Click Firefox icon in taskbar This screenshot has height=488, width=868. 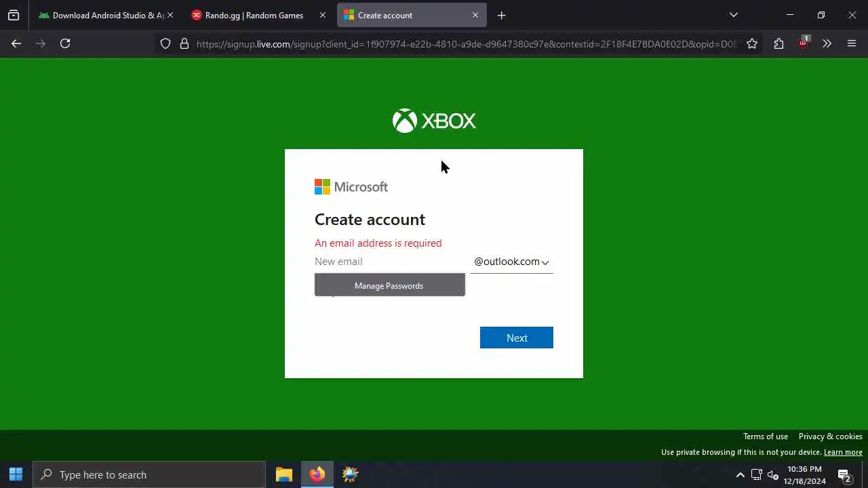317,474
